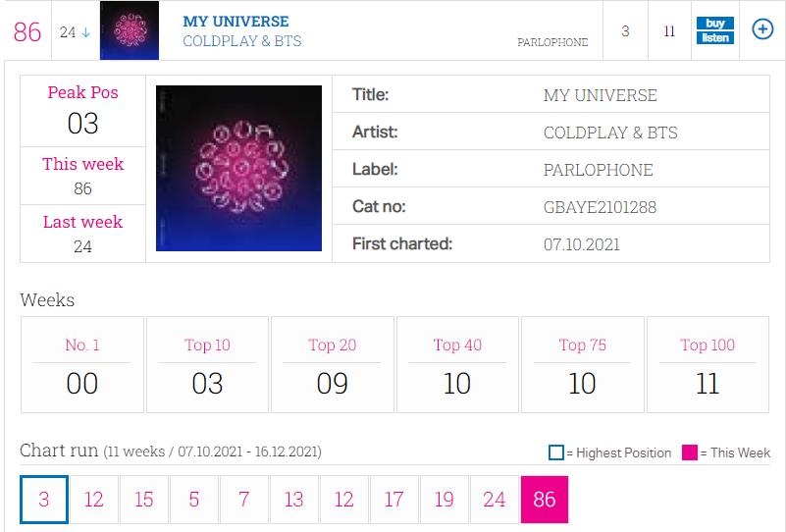This screenshot has width=786, height=532.
Task: Select the highlighted this week box 86
Action: [545, 500]
